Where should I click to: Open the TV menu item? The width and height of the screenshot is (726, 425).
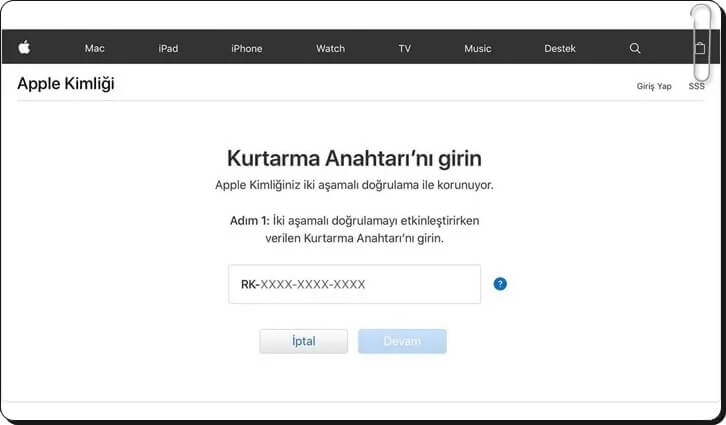tap(405, 49)
